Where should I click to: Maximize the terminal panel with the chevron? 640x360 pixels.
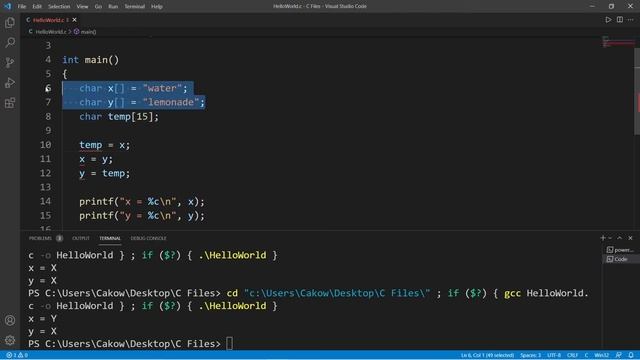tap(620, 238)
